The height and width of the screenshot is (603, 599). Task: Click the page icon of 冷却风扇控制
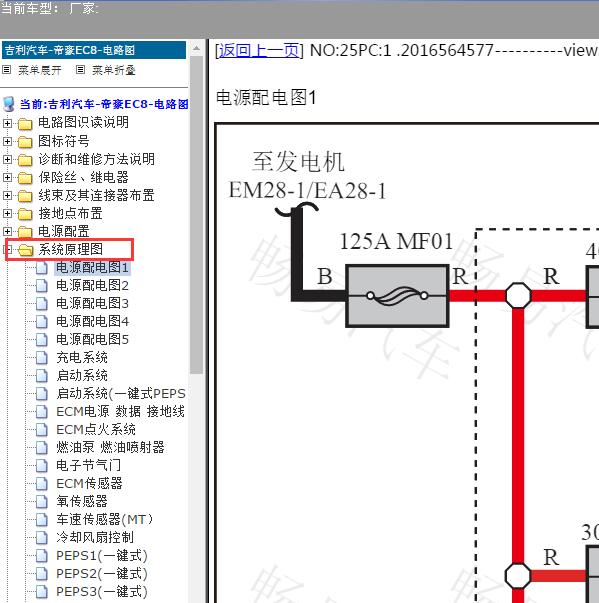click(42, 538)
